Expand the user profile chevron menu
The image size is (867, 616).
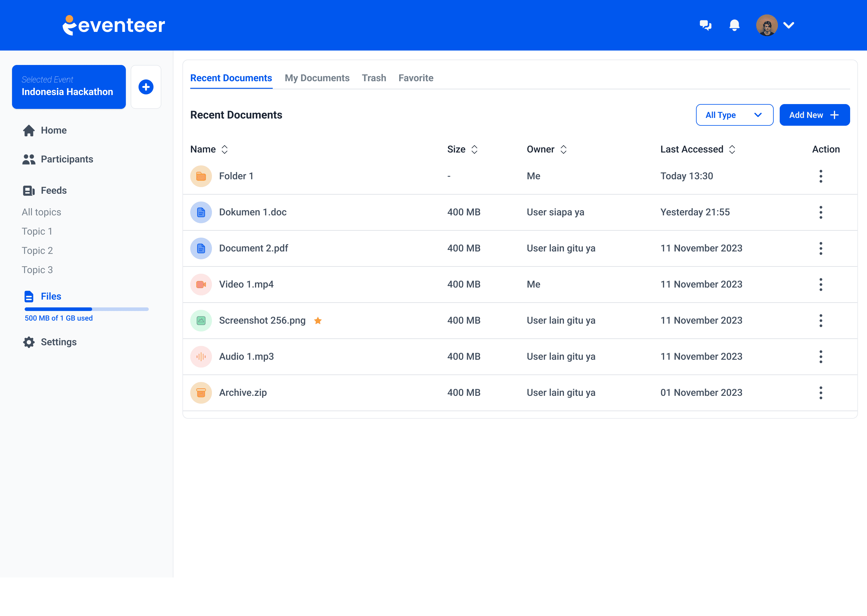click(x=789, y=25)
